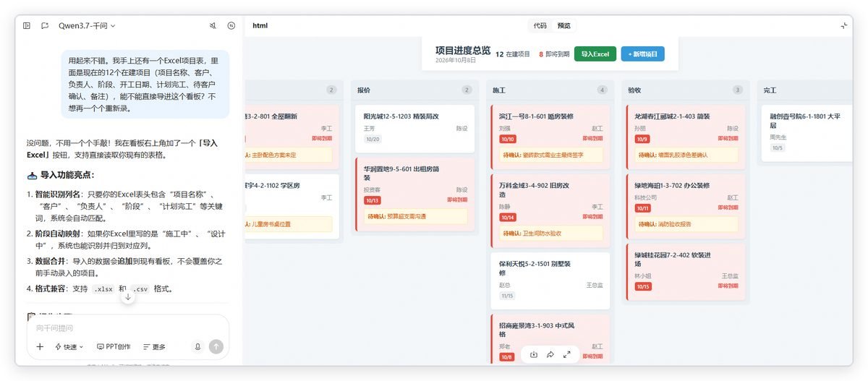Click the 待确认: 卫生间防水验收 note
Screen dimensions: 868x381
click(x=550, y=233)
